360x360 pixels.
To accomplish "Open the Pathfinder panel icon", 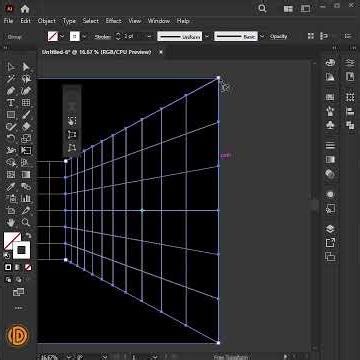I will [350, 125].
